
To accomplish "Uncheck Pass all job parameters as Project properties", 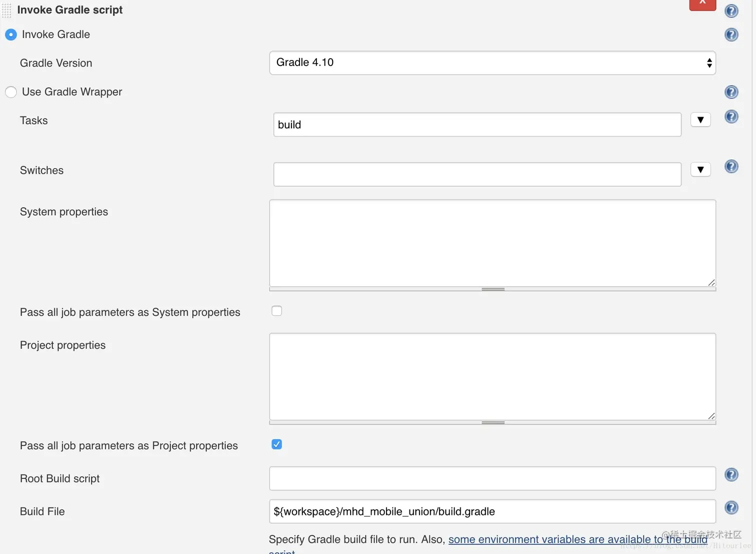I will [x=276, y=444].
